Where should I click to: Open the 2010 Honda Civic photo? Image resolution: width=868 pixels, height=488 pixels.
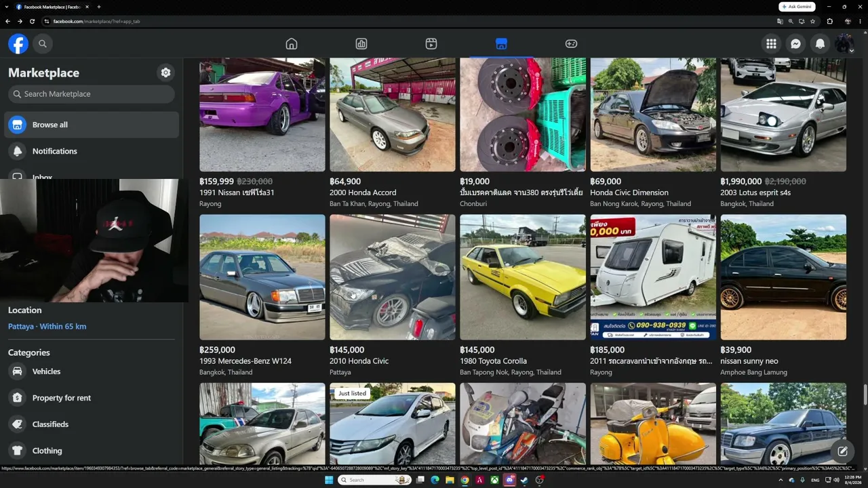tap(393, 277)
